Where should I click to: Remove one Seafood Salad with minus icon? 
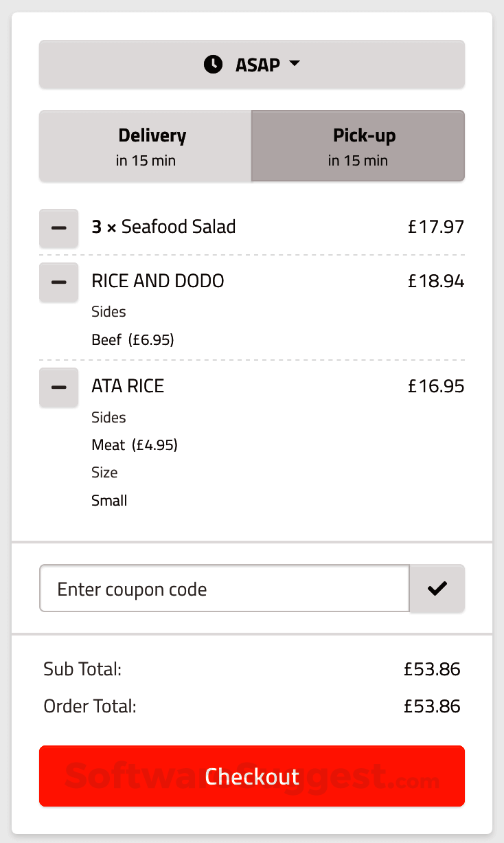tap(59, 227)
